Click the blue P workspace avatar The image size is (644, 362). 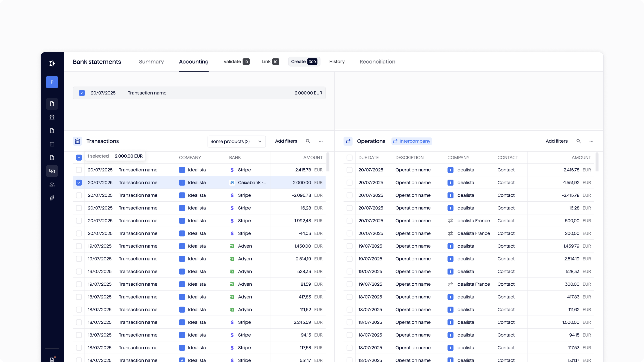coord(52,82)
